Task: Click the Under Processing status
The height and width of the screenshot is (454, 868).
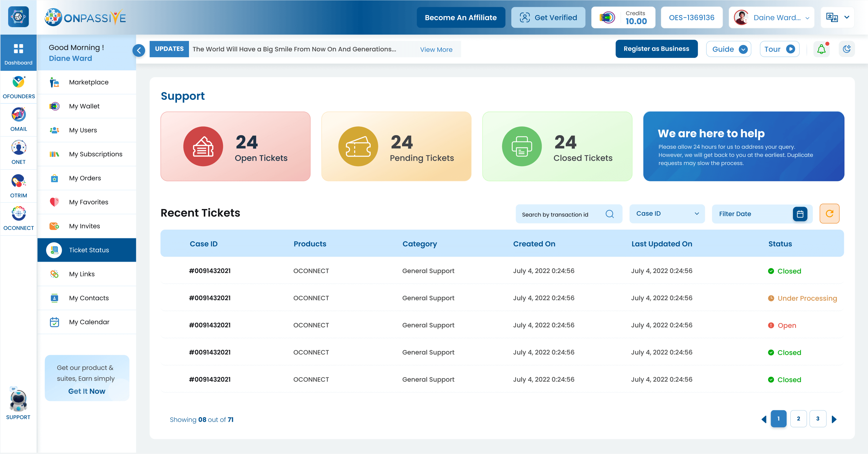Action: tap(802, 298)
